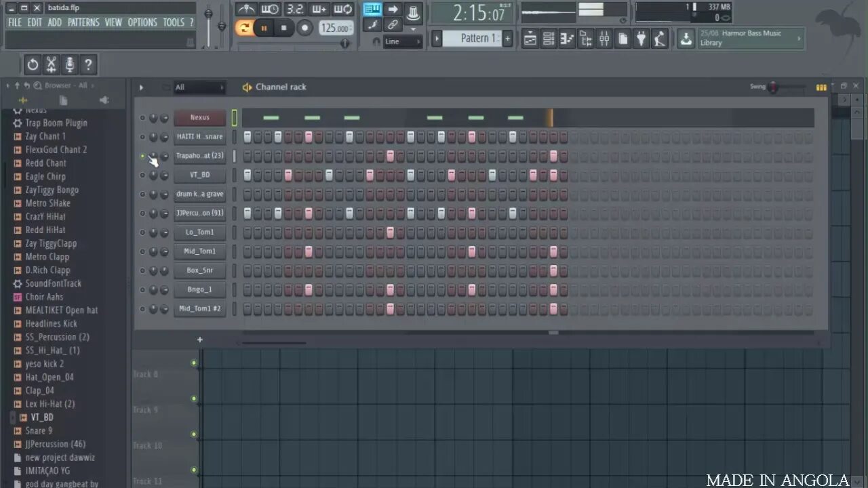Toggle the metronome icon
The height and width of the screenshot is (488, 868).
[x=246, y=9]
